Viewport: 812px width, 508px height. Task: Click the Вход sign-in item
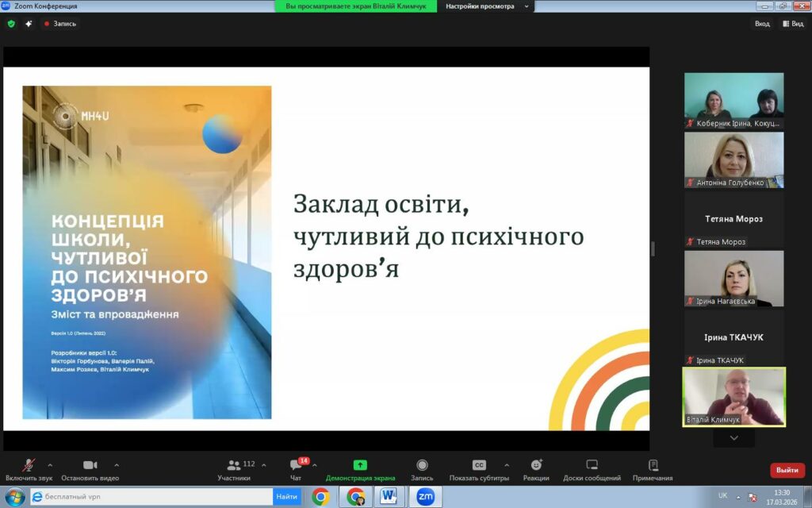(x=762, y=24)
